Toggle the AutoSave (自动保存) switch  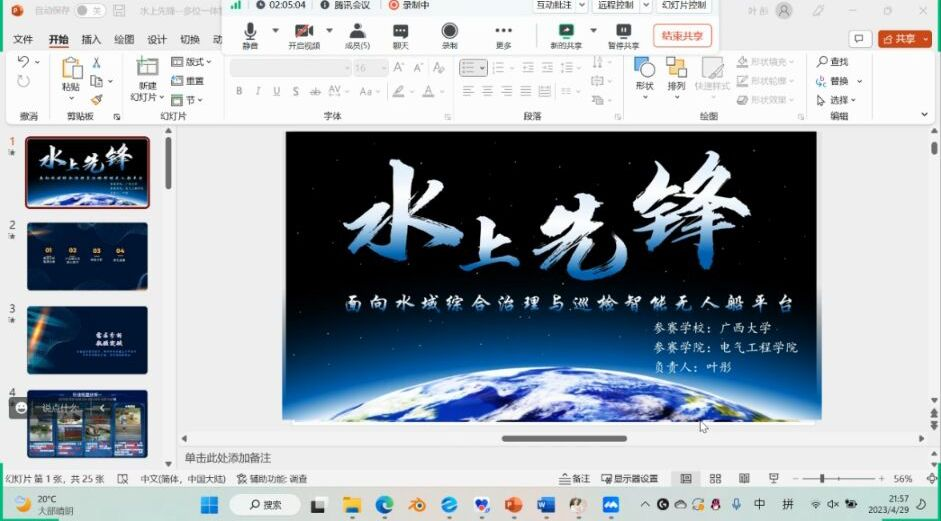(x=90, y=10)
